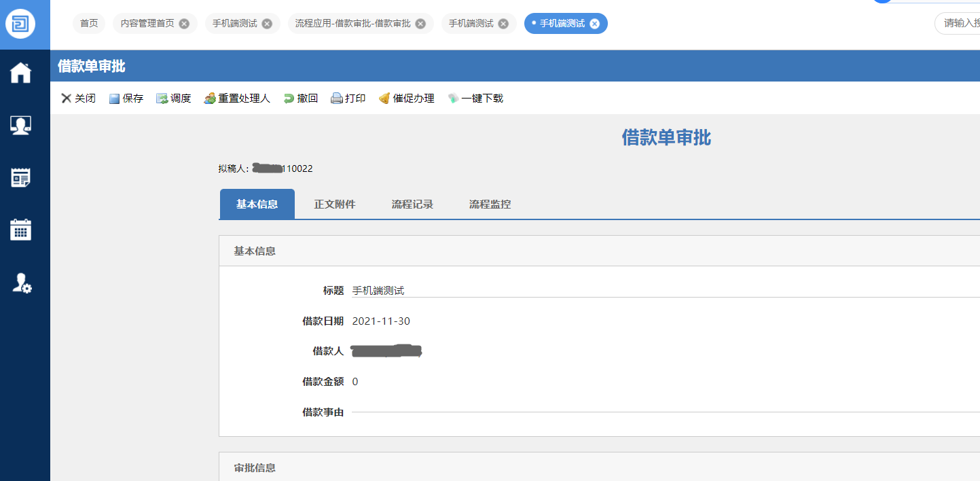
Task: Open the calendar icon in the sidebar
Action: click(x=20, y=230)
